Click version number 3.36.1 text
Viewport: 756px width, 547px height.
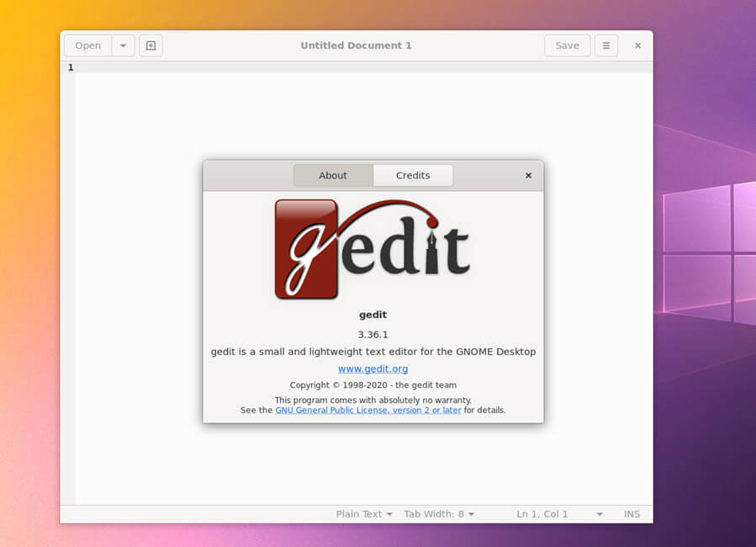pos(373,334)
